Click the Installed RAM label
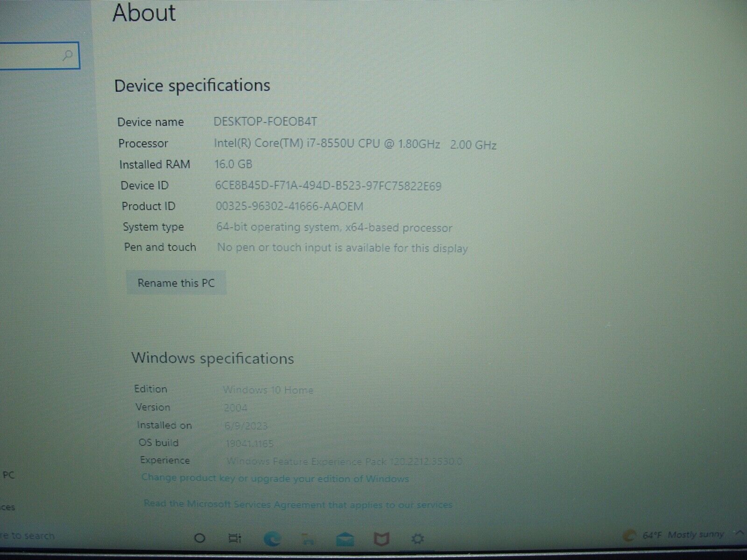Viewport: 747px width, 560px height. [155, 165]
